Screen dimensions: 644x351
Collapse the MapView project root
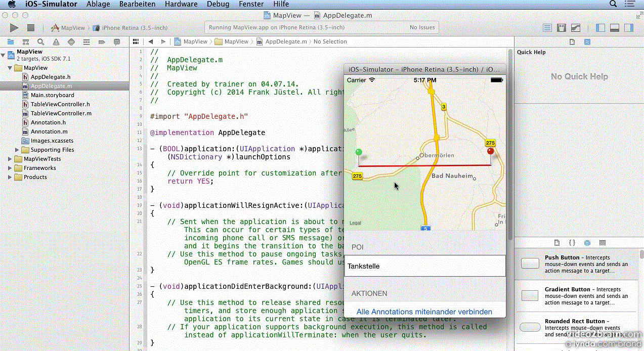click(4, 55)
